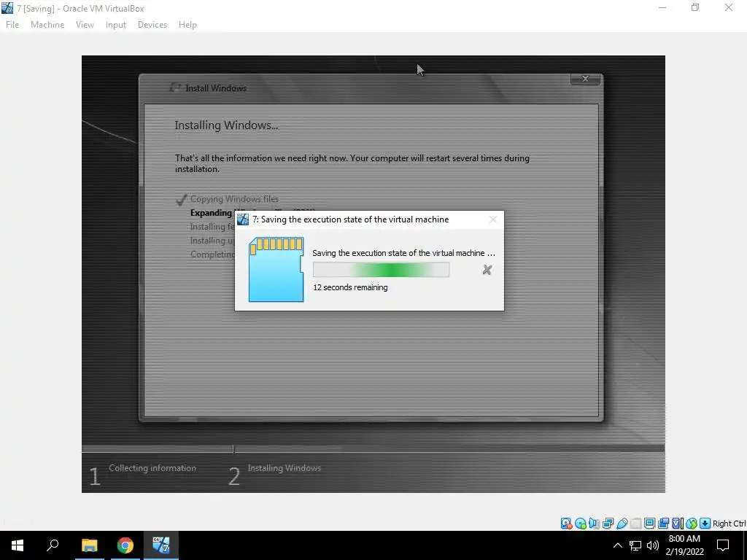Click the VirtualBox title bar app icon

tap(7, 8)
